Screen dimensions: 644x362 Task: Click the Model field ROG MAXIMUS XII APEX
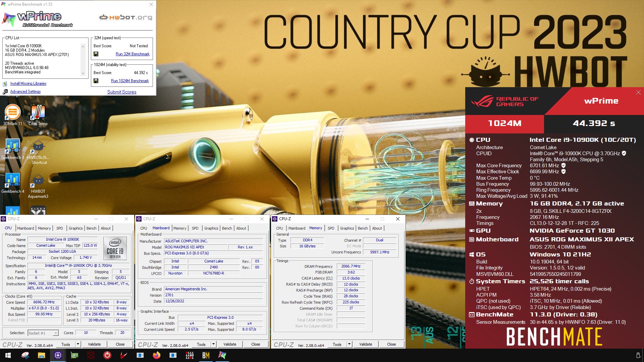195,247
